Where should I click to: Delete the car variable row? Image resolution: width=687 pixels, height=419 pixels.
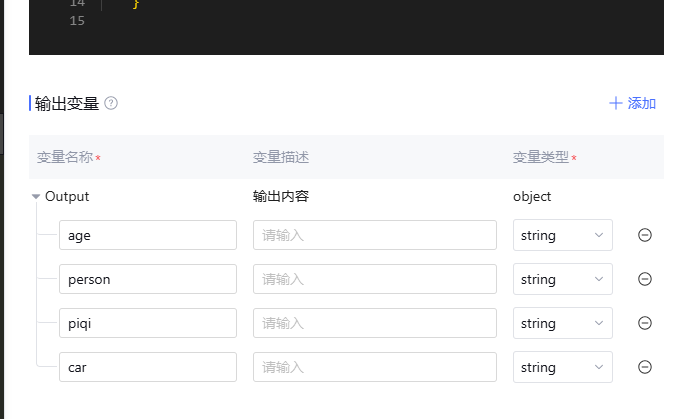coord(645,367)
